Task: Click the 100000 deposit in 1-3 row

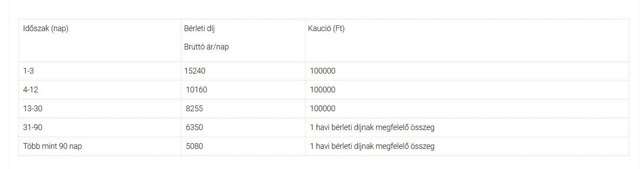Action: [322, 71]
